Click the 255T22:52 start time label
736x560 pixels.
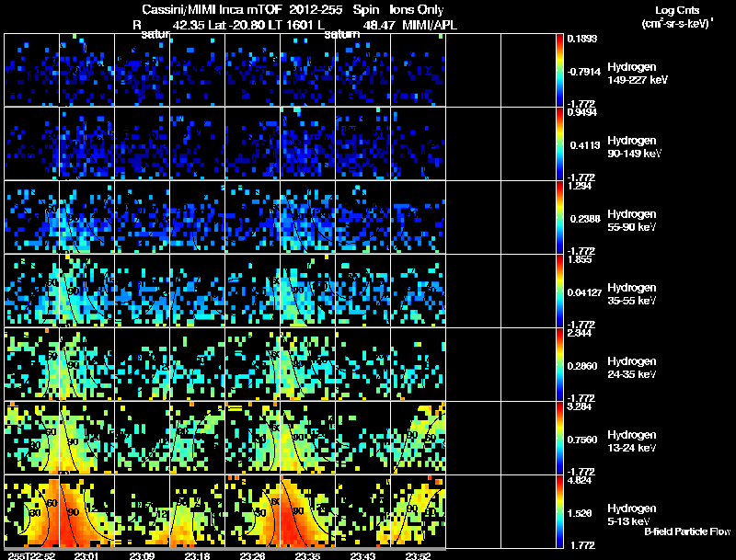click(x=31, y=555)
